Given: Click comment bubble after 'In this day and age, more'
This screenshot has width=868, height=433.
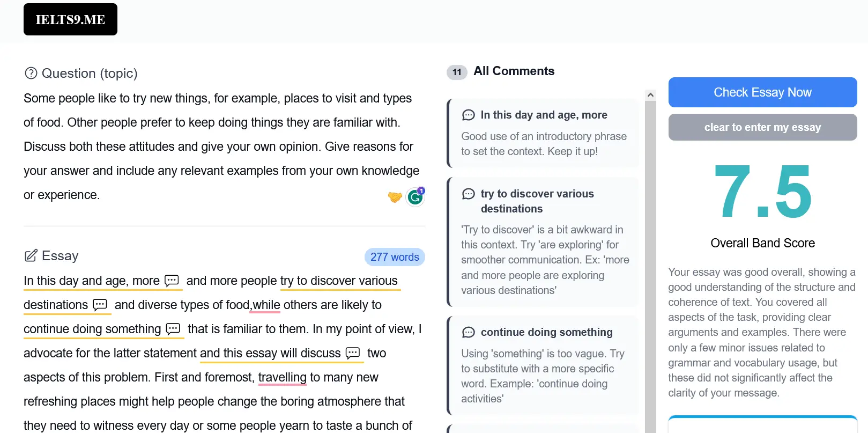Looking at the screenshot, I should click(172, 281).
